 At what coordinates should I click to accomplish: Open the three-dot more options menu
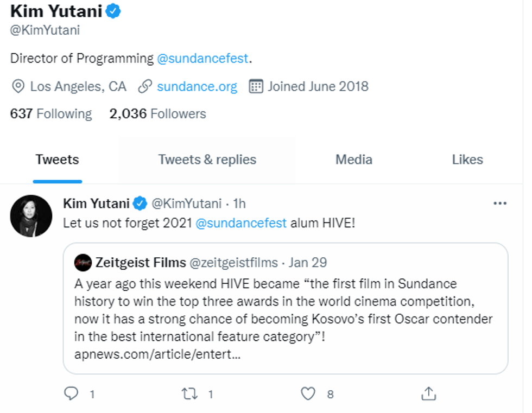(x=499, y=204)
